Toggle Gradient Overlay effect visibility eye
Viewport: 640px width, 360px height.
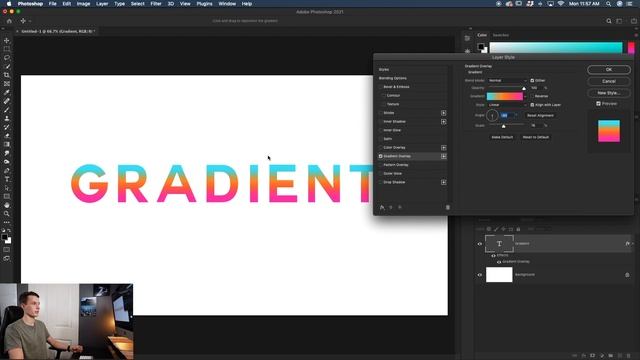click(x=499, y=262)
